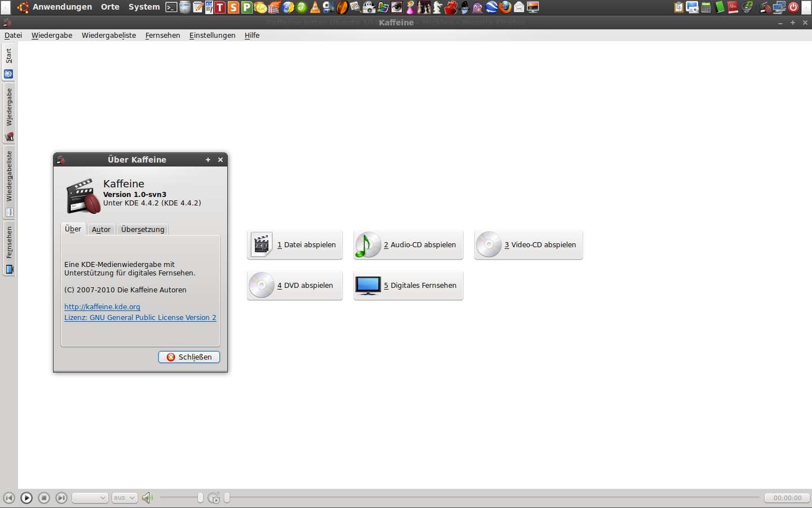The width and height of the screenshot is (812, 508).
Task: Switch to Fernsehen sidebar tab
Action: tap(8, 249)
